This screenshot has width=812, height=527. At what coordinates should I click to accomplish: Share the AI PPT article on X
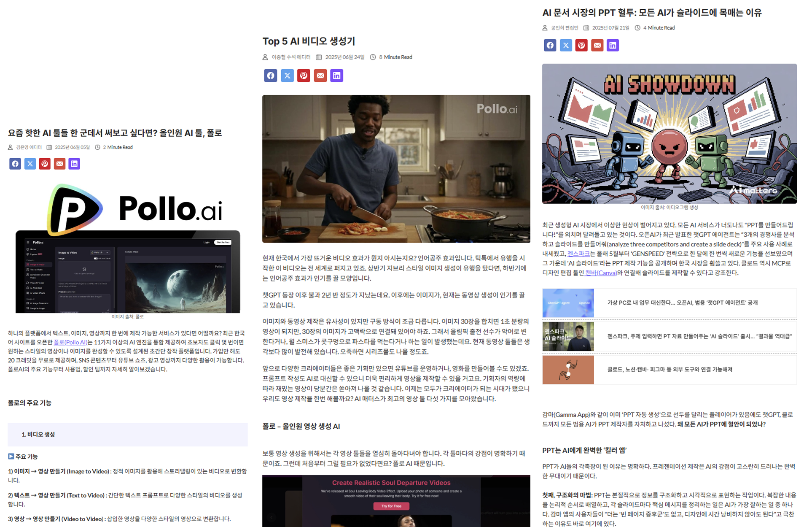566,45
